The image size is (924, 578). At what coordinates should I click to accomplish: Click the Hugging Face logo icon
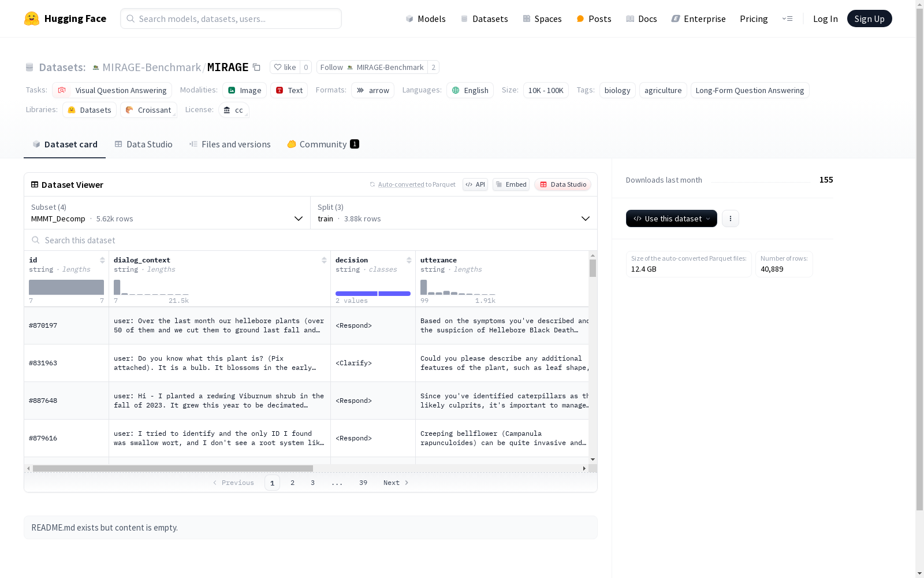pyautogui.click(x=32, y=18)
